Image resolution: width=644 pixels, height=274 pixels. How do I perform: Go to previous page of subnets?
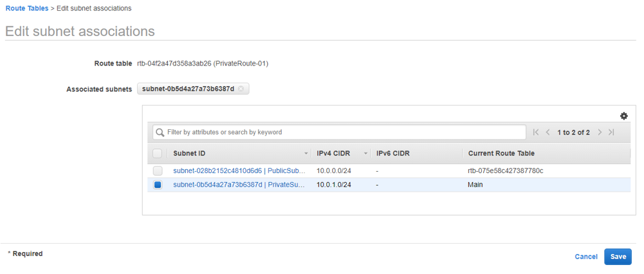pos(547,132)
